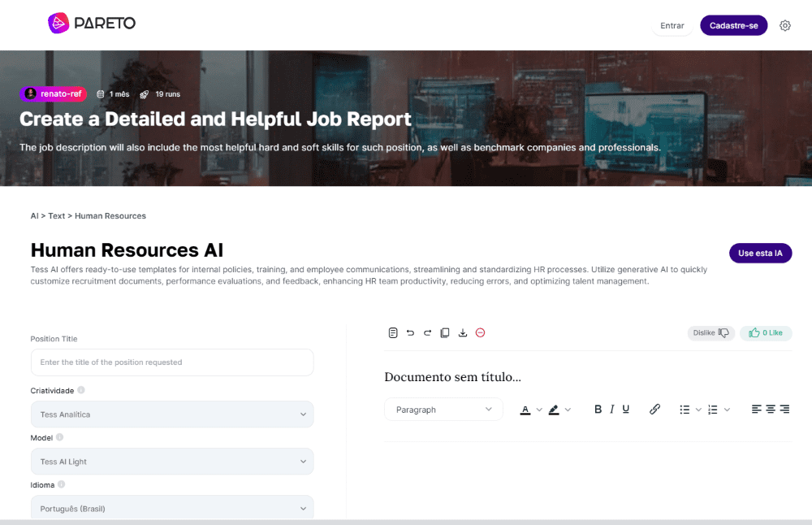The width and height of the screenshot is (812, 525).
Task: Copy the document content
Action: [445, 332]
